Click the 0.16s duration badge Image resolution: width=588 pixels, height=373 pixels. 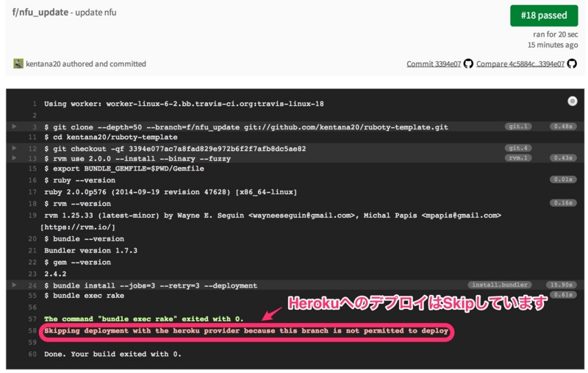point(563,202)
